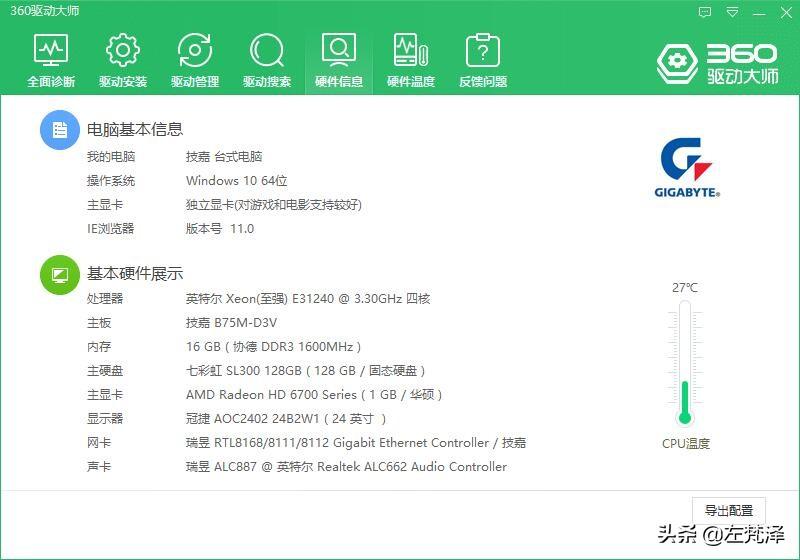The image size is (800, 560).
Task: Click RTL8168 Gigabit Ethernet Controller entry
Action: click(356, 443)
